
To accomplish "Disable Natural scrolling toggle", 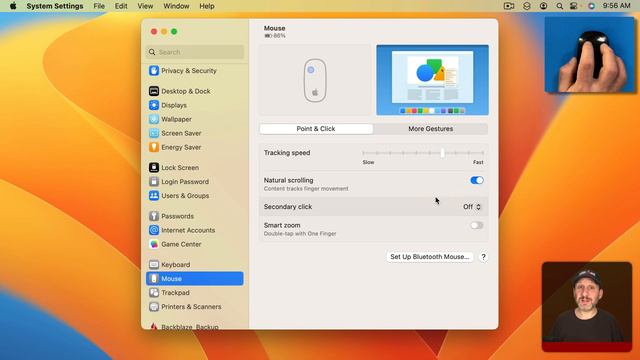I will click(477, 180).
